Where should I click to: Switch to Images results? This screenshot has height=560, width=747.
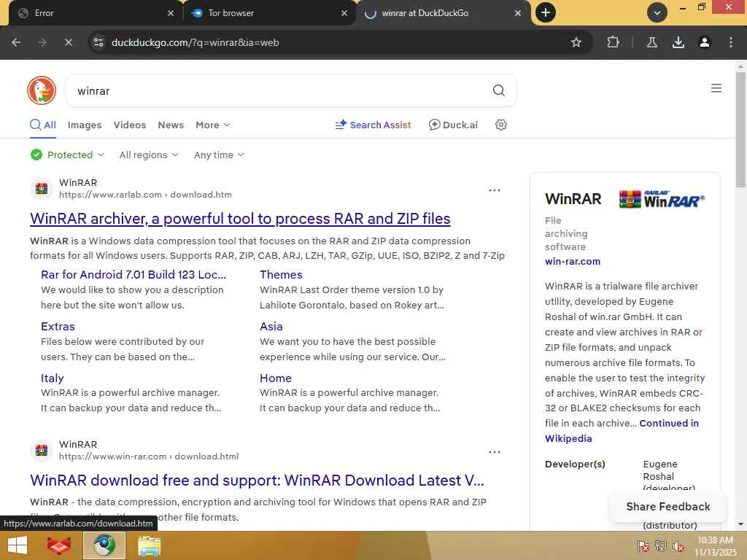[x=85, y=125]
